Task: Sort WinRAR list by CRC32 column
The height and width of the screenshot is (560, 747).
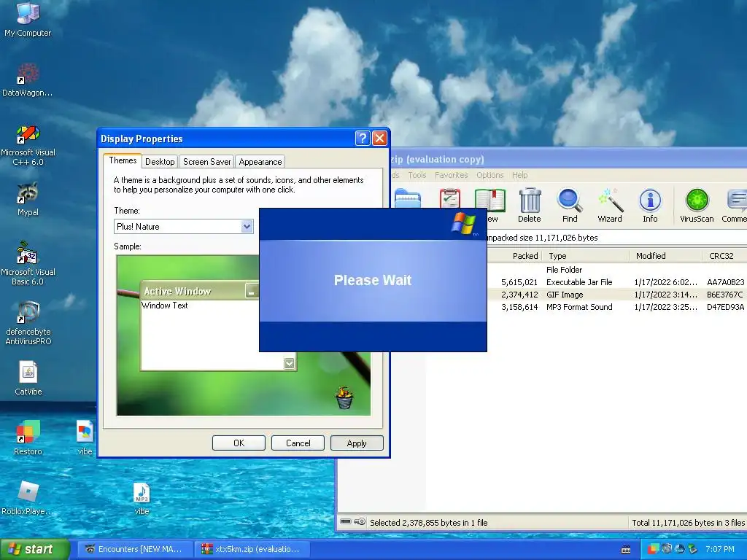Action: (x=724, y=256)
